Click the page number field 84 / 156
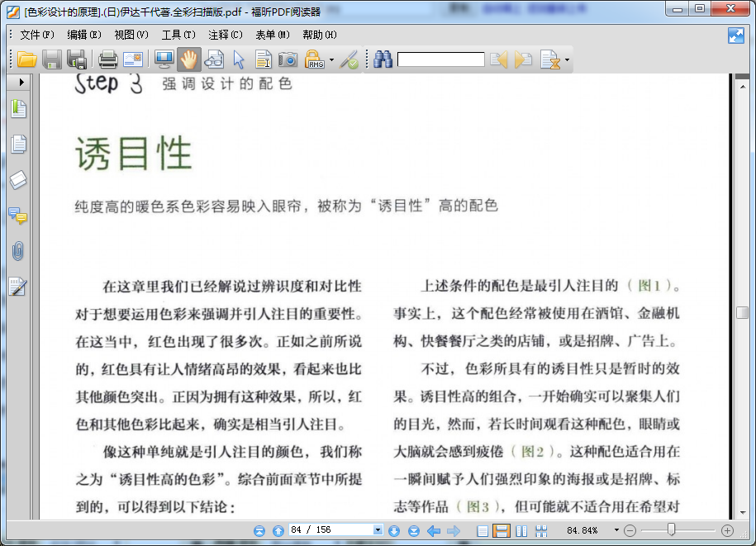 331,529
